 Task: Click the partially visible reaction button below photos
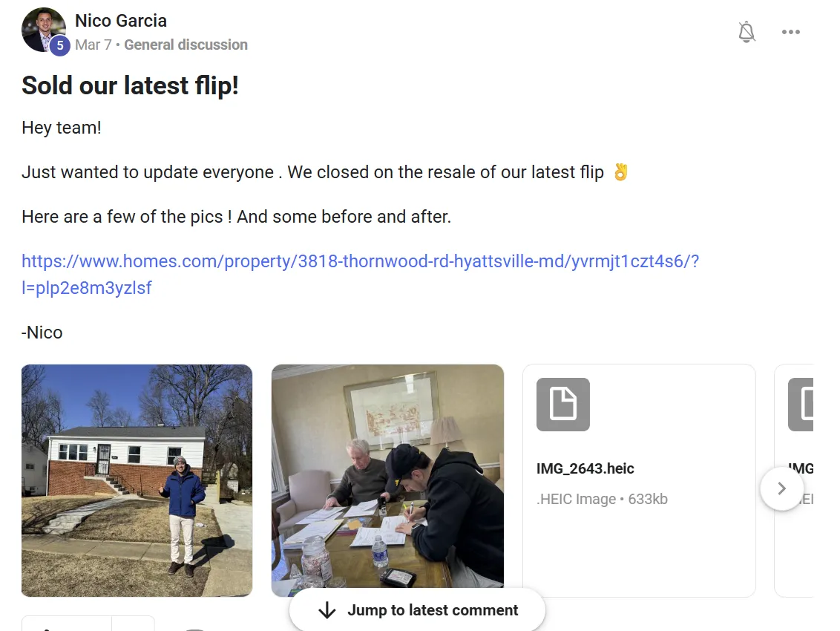pos(67,624)
